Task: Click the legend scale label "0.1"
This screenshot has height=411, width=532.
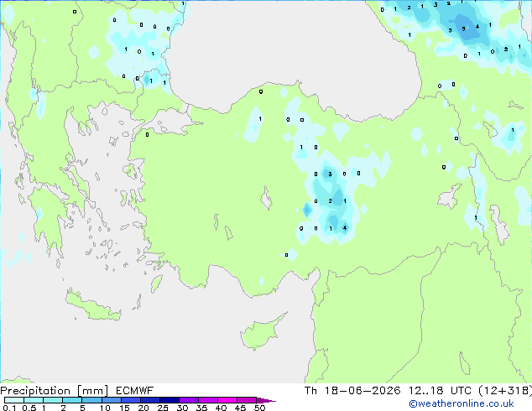Action: (9, 408)
